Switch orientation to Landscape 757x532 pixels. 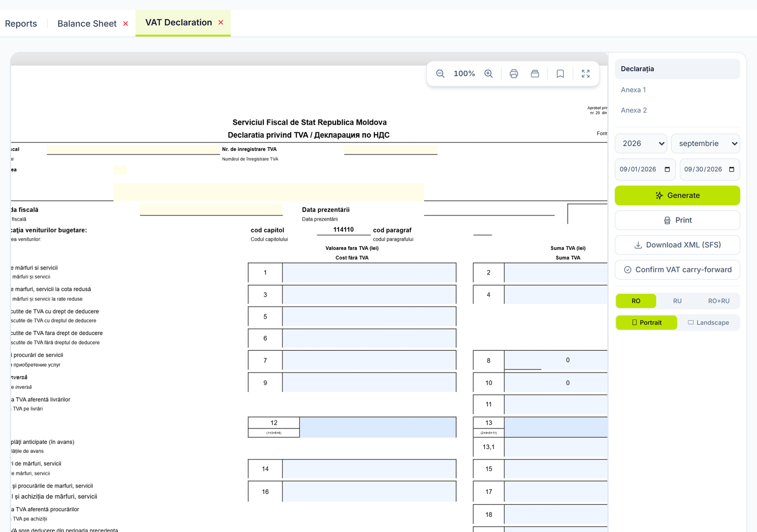(x=709, y=323)
